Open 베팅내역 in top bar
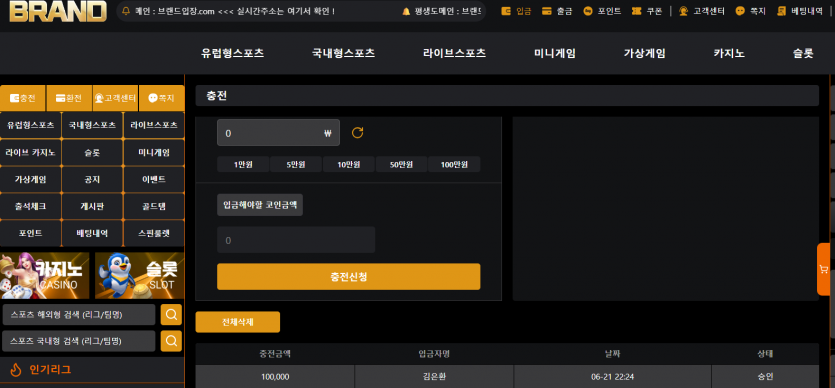The width and height of the screenshot is (835, 388). [800, 11]
